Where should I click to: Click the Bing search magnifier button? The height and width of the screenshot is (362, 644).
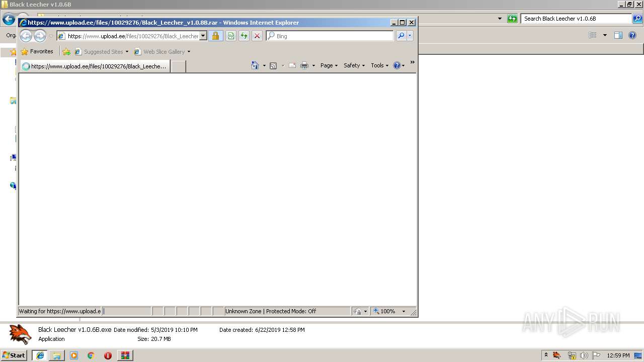click(401, 36)
